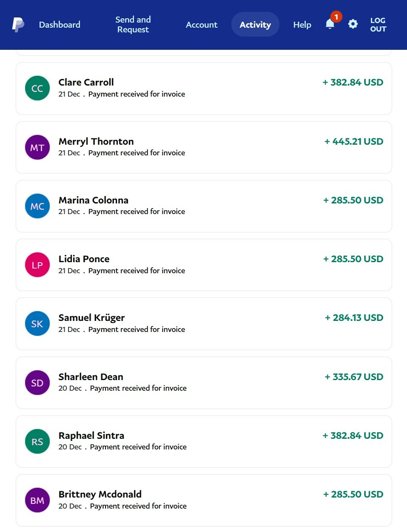The height and width of the screenshot is (532, 407).
Task: Open the Send and Request menu
Action: 133,25
